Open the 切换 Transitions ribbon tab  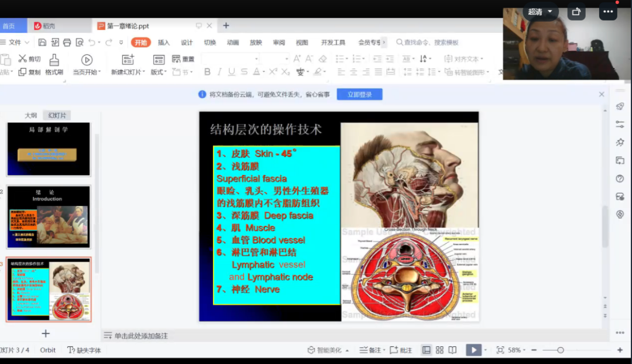[x=210, y=42]
